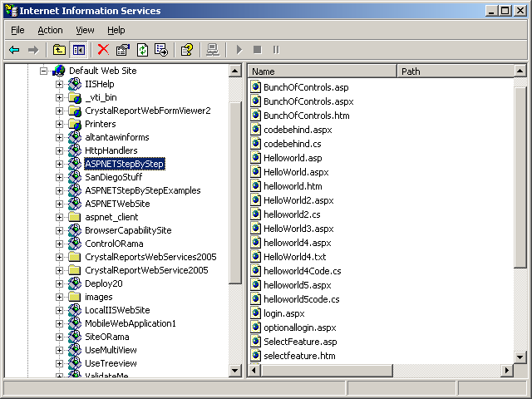This screenshot has height=399, width=532.
Task: Expand the ASPNETWebSite tree node
Action: click(x=60, y=204)
